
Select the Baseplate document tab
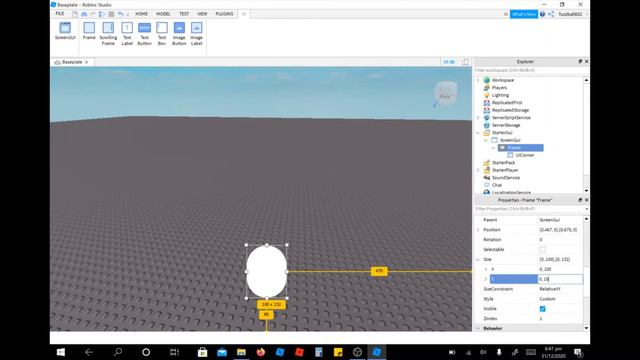click(x=72, y=62)
